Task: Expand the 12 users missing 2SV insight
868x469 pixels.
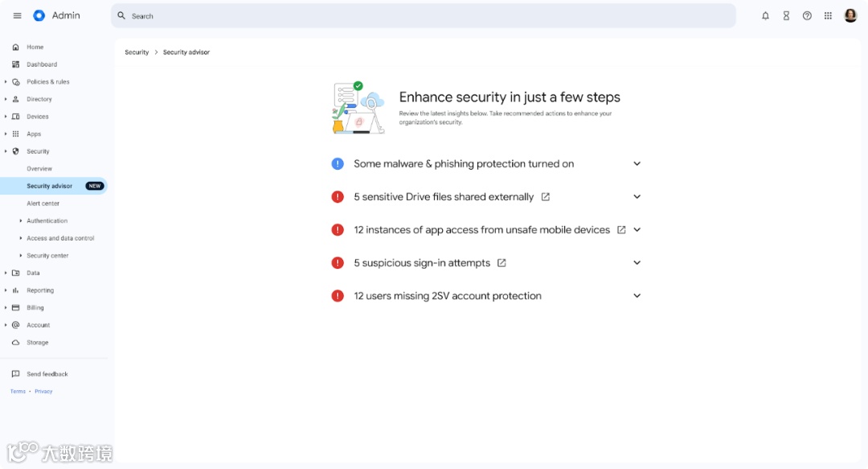Action: (x=637, y=295)
